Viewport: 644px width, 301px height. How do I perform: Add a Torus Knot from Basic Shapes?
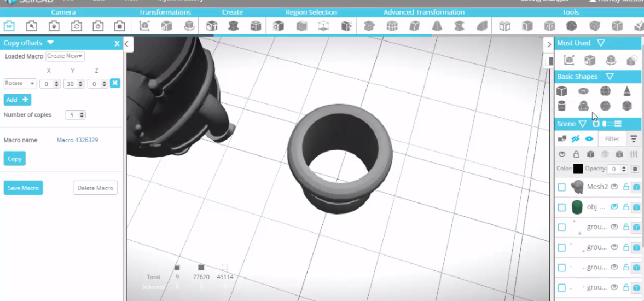click(x=583, y=106)
